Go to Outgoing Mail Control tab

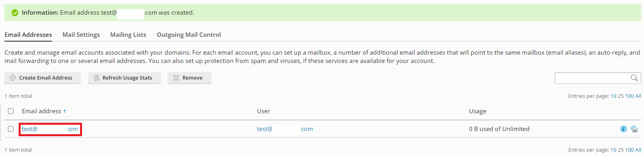189,35
